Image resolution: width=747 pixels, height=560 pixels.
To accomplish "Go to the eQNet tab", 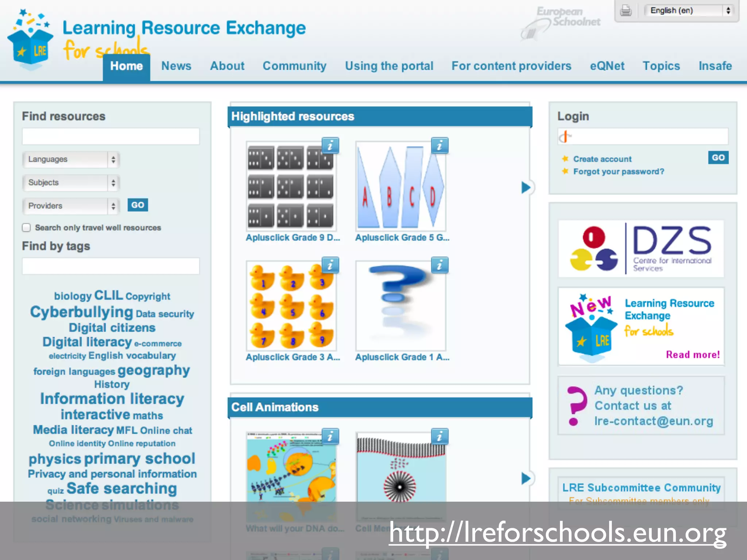I will tap(607, 66).
